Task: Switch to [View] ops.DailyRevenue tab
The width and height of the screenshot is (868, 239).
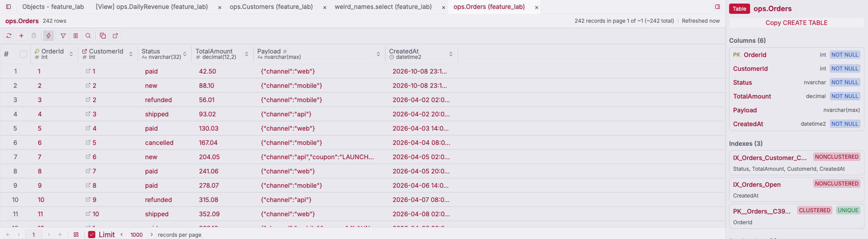Action: (x=152, y=7)
